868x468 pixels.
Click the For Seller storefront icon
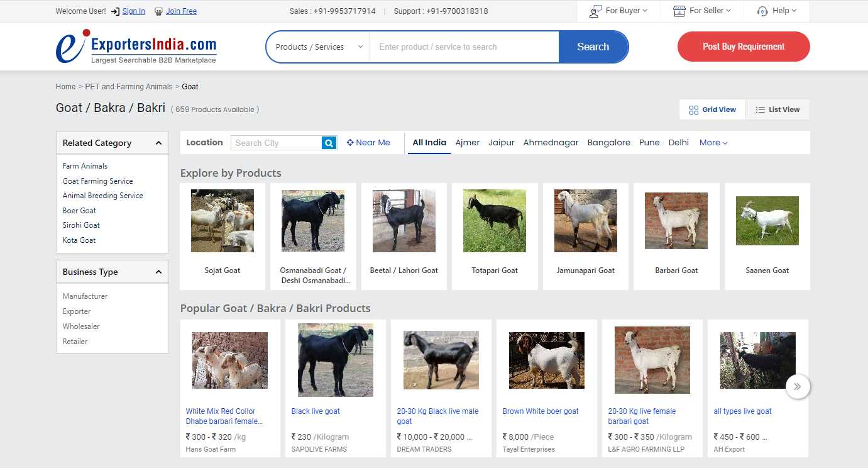tap(679, 11)
